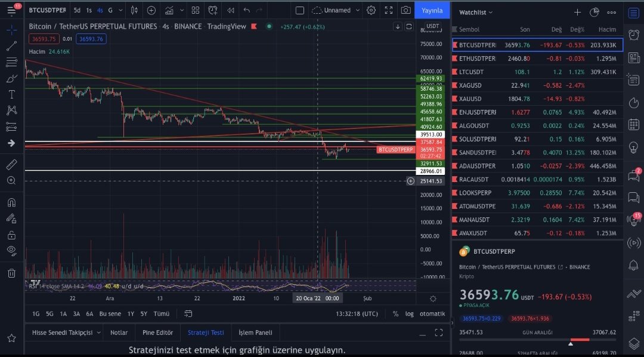Select AVAXUSDT row in watchlist
The image size is (644, 357).
537,233
